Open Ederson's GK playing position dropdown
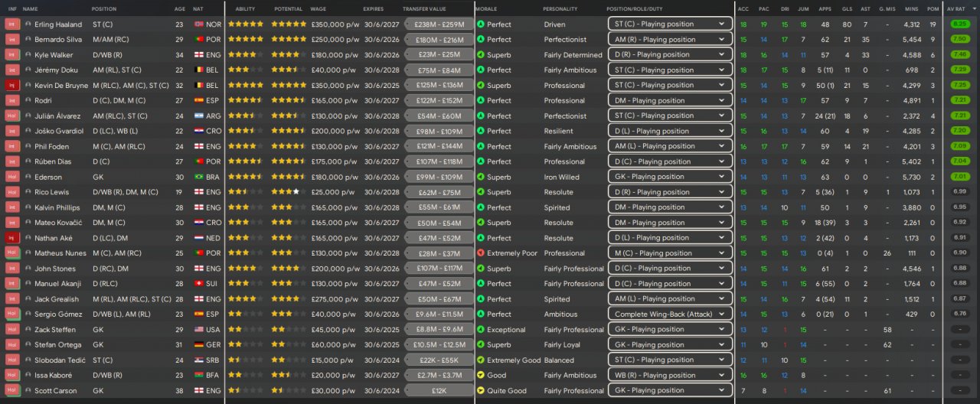980x404 pixels. pos(670,177)
